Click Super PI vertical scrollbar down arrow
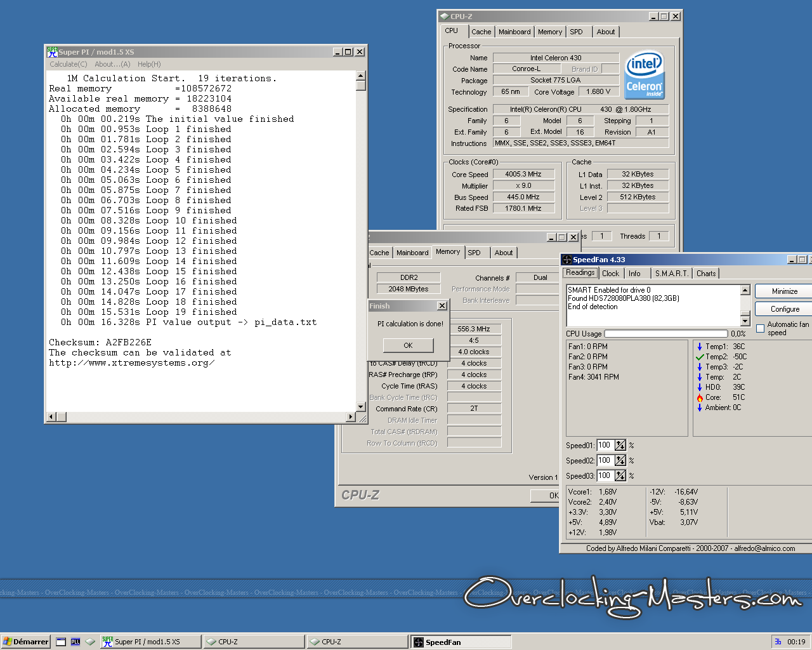 coord(361,406)
